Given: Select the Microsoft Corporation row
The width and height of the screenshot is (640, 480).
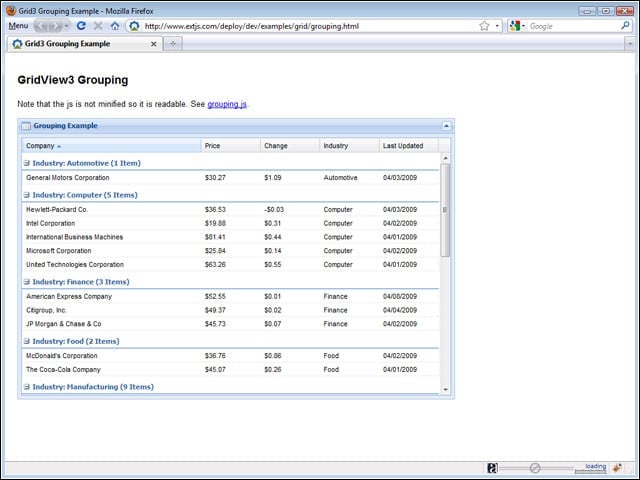Looking at the screenshot, I should tap(231, 251).
